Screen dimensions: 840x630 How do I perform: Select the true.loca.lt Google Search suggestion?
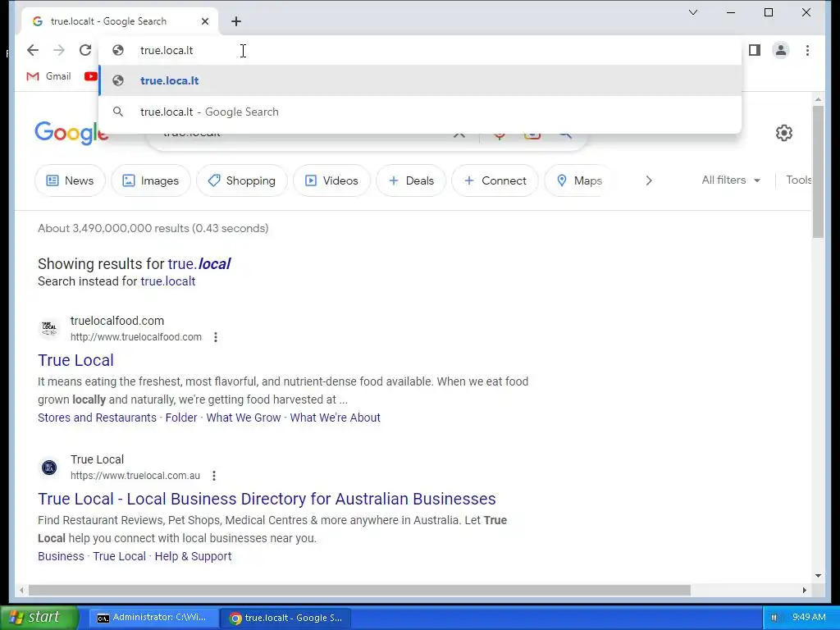pyautogui.click(x=421, y=112)
